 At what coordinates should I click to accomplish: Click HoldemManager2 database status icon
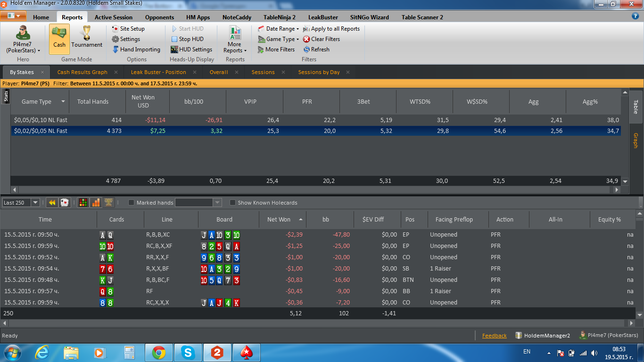519,336
